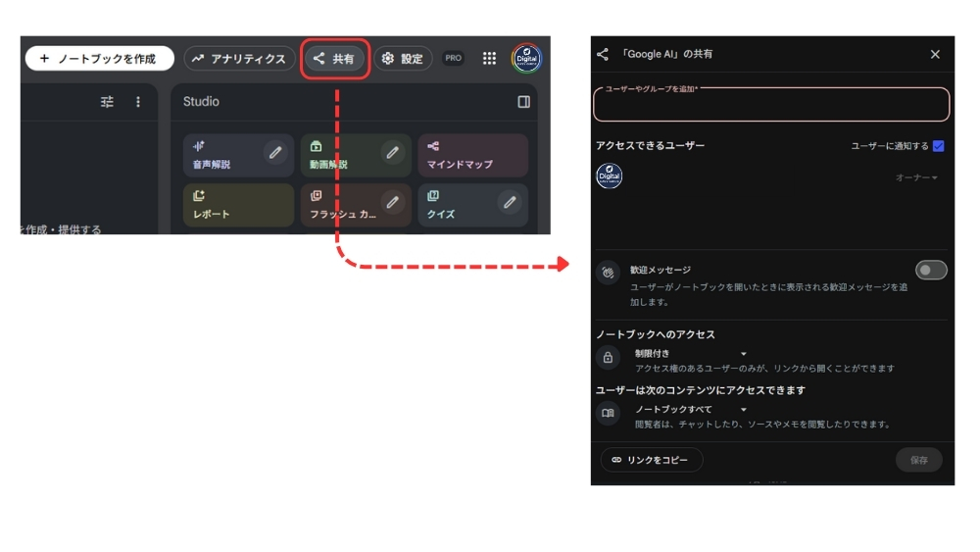Open 設定 settings
Screen dimensions: 980x552
pyautogui.click(x=403, y=58)
